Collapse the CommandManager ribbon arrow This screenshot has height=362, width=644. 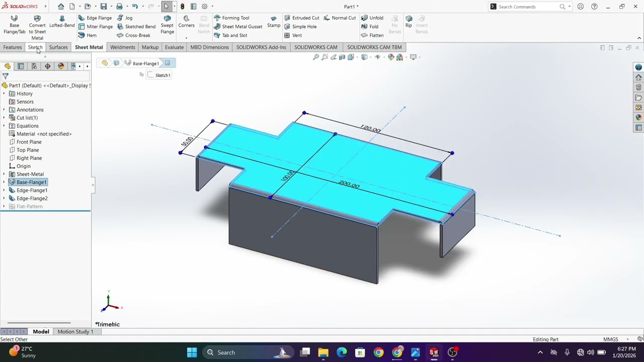pos(639,38)
